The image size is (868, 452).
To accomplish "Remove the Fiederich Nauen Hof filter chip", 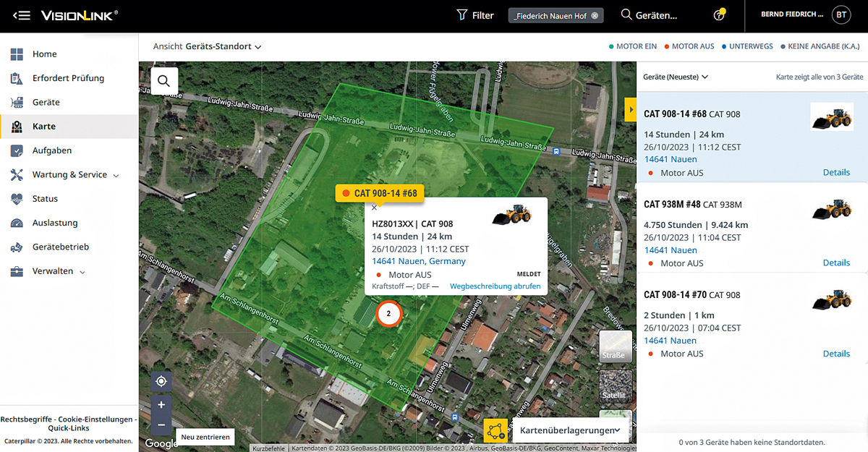I will (595, 15).
